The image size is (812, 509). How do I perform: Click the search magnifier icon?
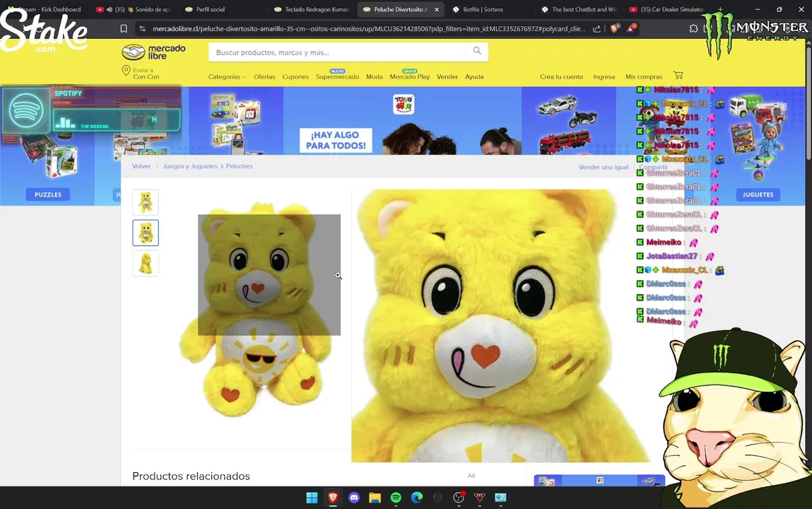(x=477, y=51)
